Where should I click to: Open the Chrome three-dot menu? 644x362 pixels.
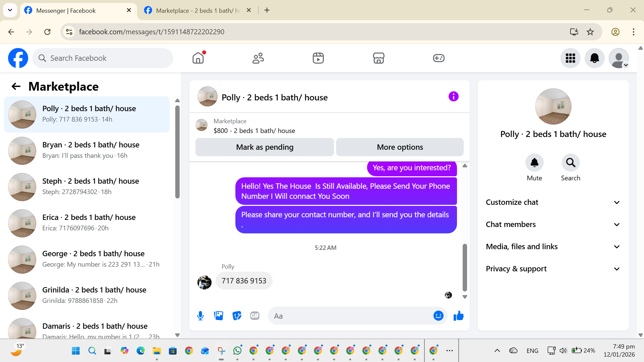pyautogui.click(x=633, y=32)
